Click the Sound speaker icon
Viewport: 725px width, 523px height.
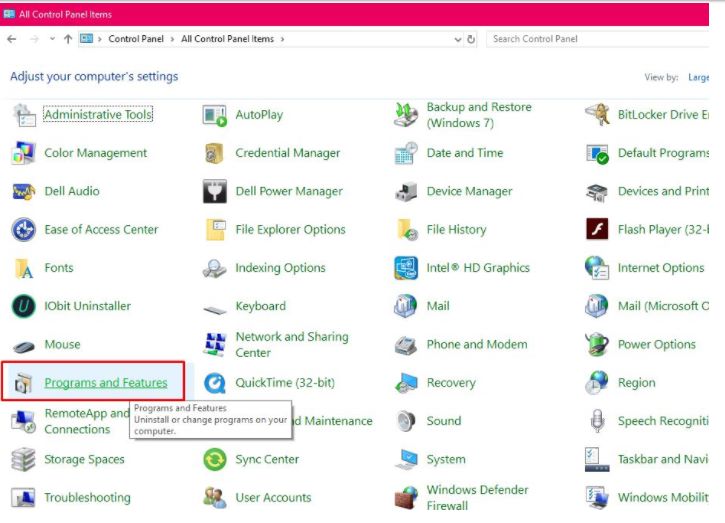click(406, 421)
